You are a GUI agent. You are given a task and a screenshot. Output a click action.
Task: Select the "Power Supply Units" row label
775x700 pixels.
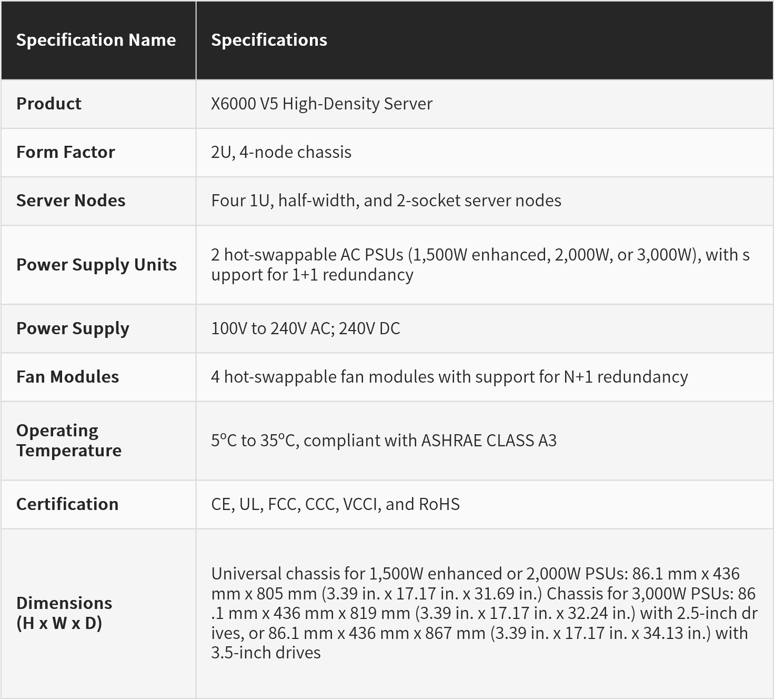[x=96, y=265]
